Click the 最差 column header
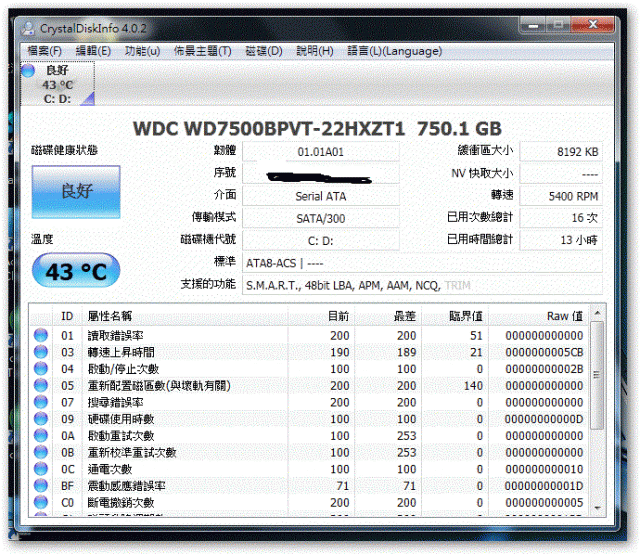Screen dimensions: 640x554 click(x=388, y=316)
